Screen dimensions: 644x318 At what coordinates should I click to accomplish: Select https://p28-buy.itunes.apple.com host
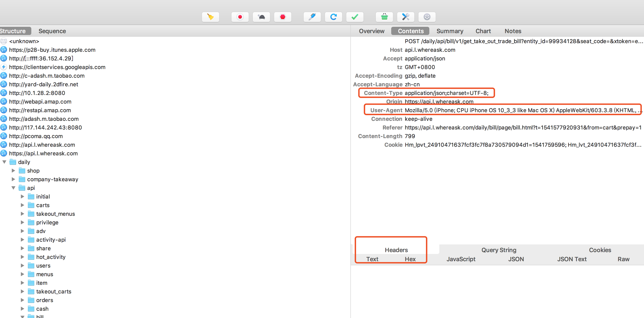52,50
